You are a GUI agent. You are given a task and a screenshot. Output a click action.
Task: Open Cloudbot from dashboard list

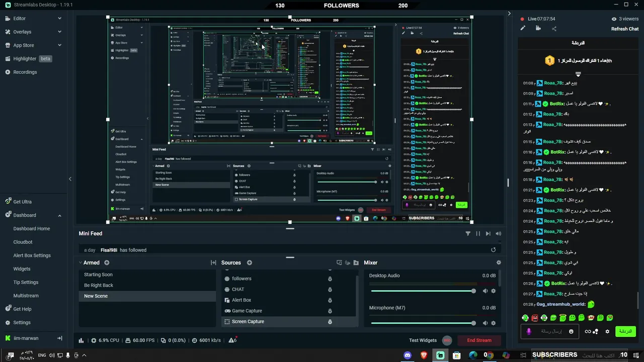tap(23, 242)
